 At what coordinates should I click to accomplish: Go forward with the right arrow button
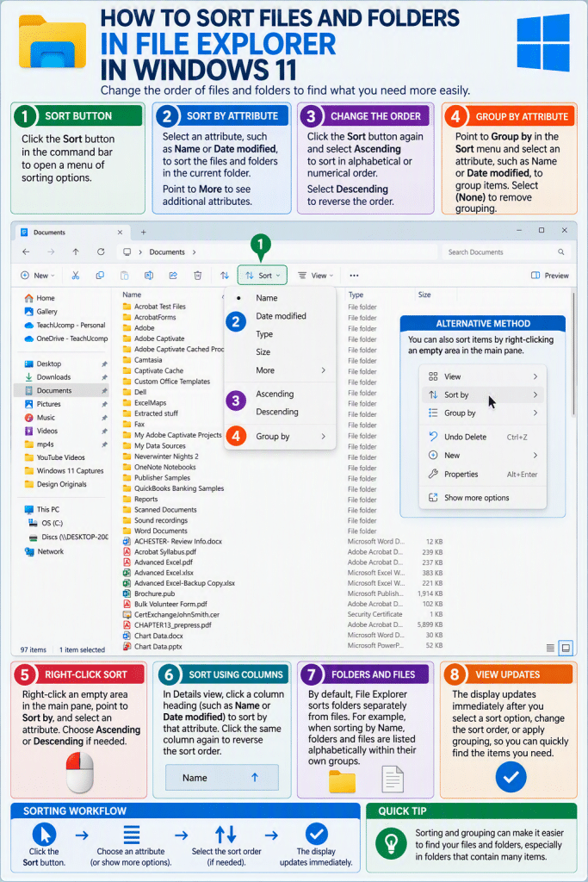[x=51, y=252]
